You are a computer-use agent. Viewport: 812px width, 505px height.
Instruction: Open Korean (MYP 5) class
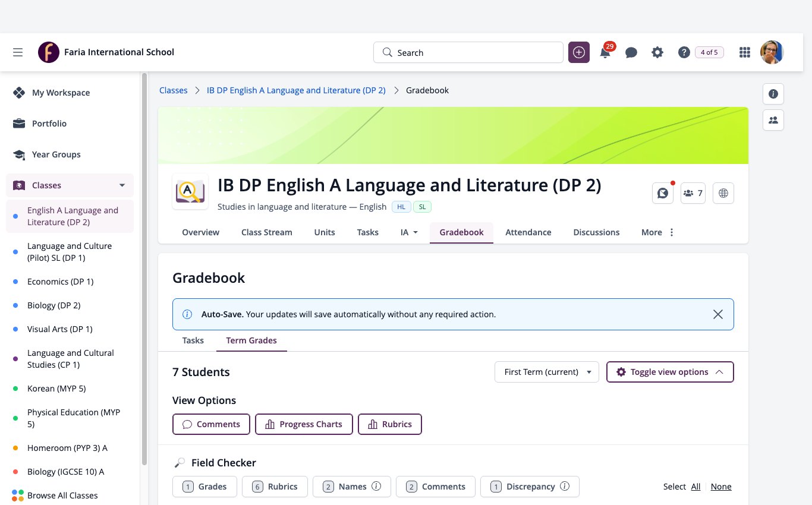70,389
